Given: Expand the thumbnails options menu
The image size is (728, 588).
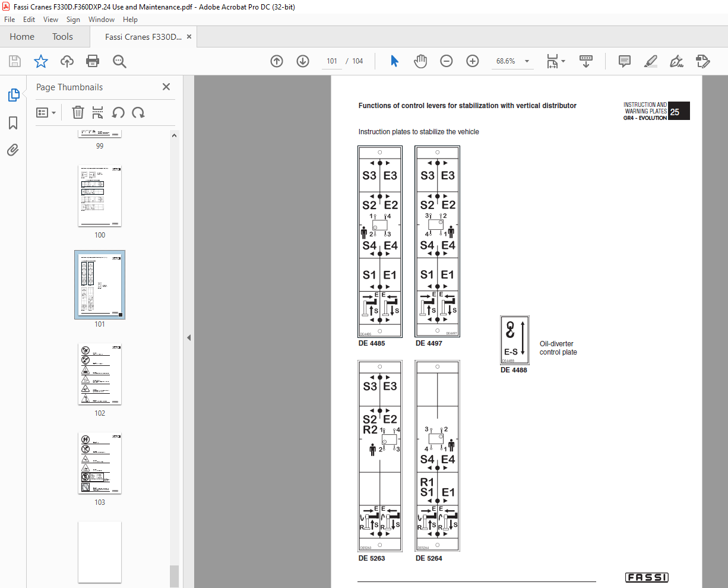Looking at the screenshot, I should (46, 112).
